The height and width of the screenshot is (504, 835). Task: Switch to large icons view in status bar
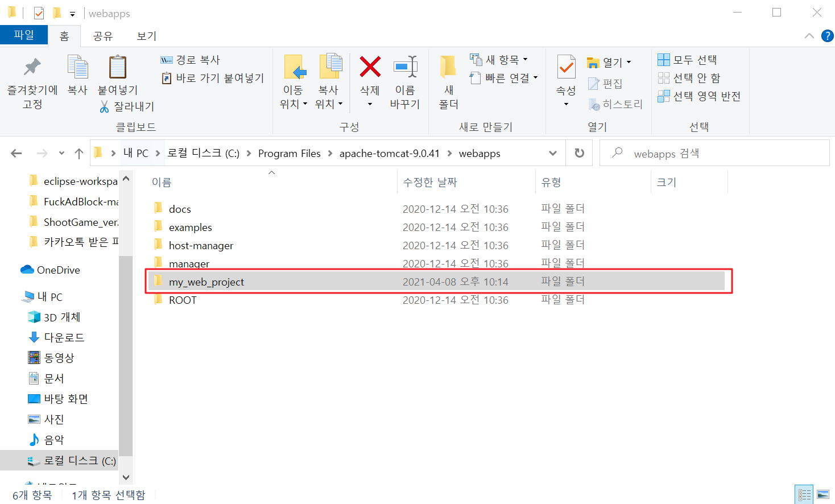[x=823, y=493]
